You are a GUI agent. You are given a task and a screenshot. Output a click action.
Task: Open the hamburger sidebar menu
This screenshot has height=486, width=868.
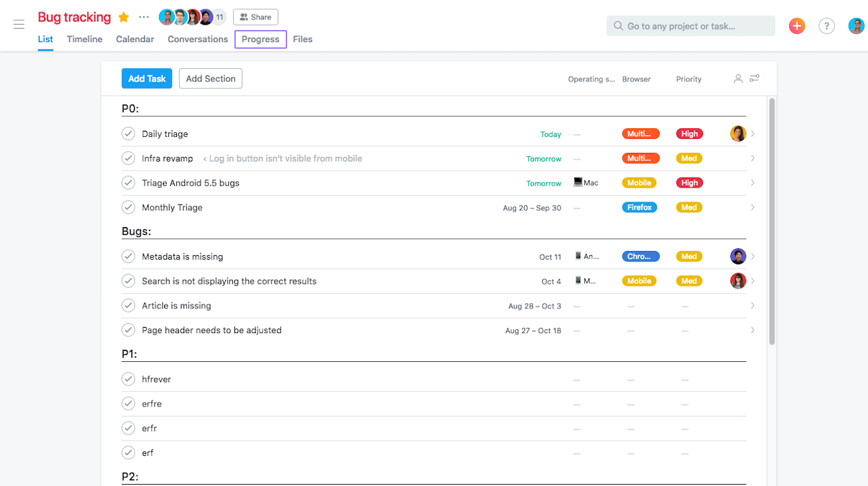19,25
